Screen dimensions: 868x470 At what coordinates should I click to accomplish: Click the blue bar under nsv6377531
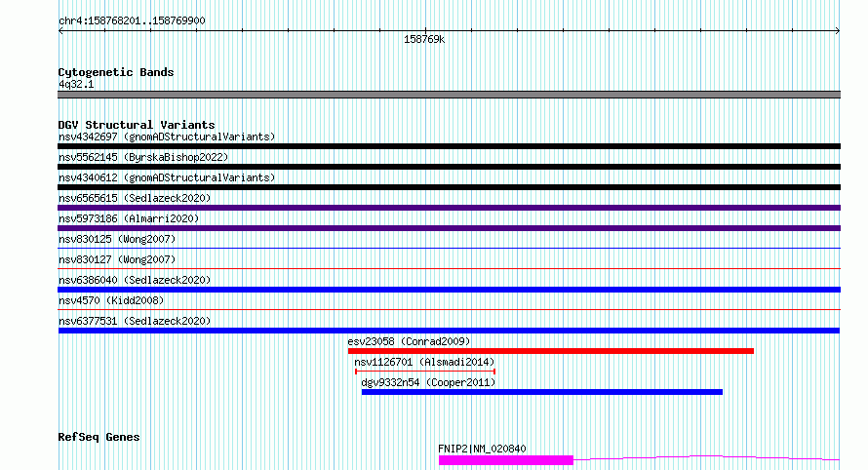[449, 331]
